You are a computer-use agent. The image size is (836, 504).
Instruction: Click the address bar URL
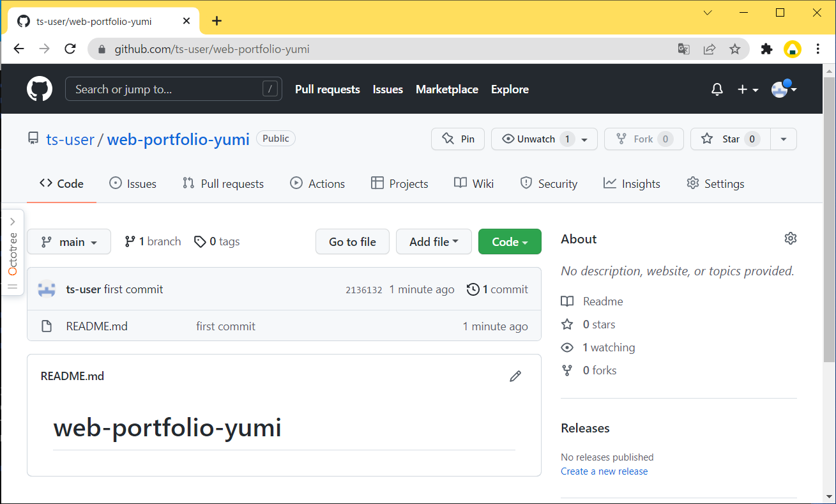coord(212,49)
